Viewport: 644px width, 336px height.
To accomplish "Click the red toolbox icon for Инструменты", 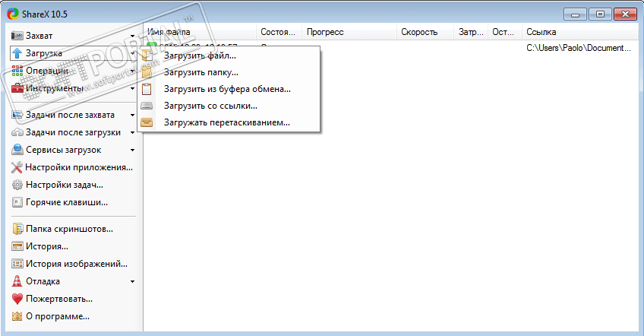I will coord(17,88).
